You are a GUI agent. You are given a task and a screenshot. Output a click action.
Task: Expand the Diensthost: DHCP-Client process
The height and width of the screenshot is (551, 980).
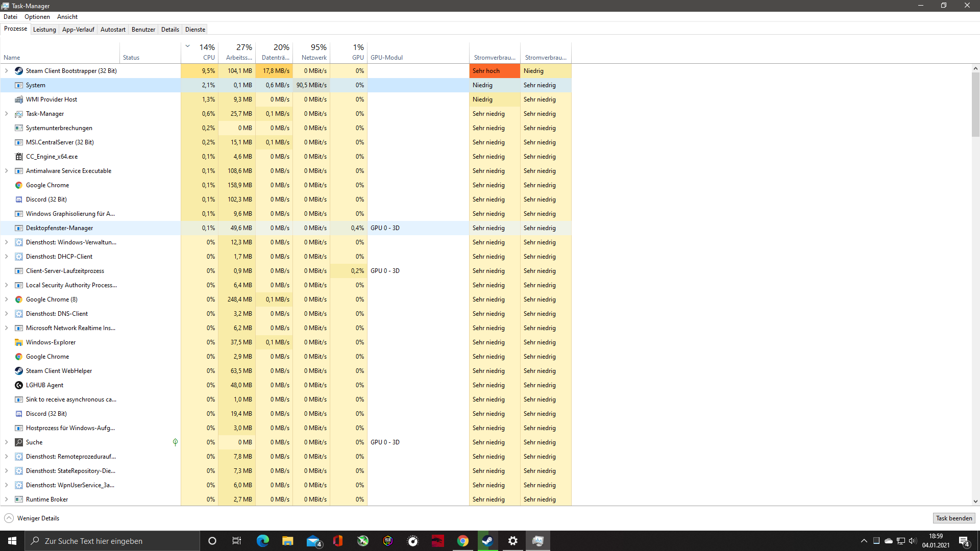tap(6, 256)
